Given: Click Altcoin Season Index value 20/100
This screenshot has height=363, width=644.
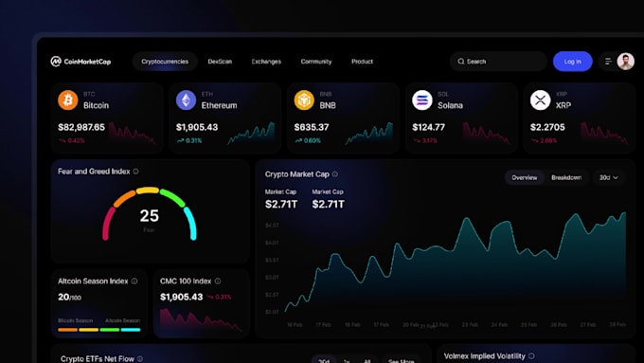Looking at the screenshot, I should click(x=69, y=297).
